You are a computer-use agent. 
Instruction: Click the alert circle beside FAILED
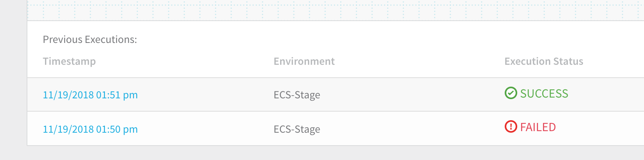(511, 127)
